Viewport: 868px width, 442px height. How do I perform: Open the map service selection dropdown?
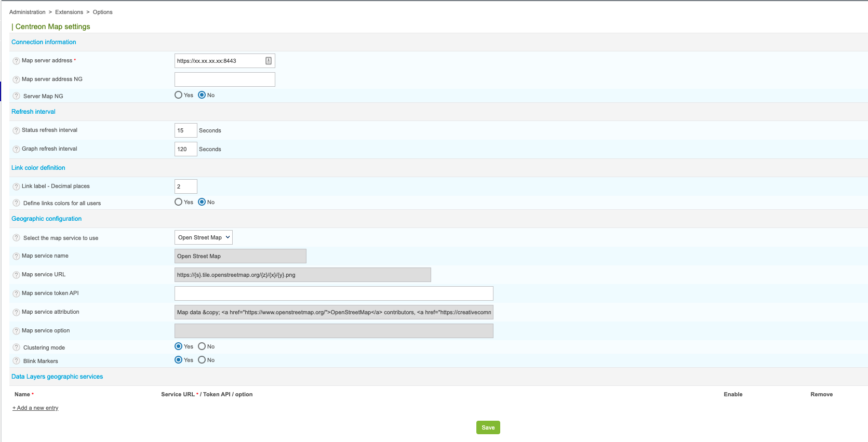point(204,237)
